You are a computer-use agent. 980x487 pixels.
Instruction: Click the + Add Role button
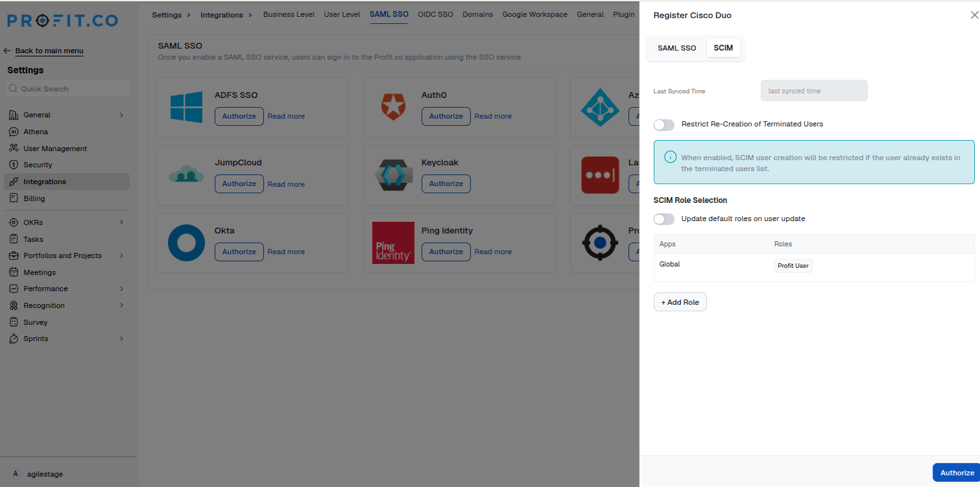[680, 302]
